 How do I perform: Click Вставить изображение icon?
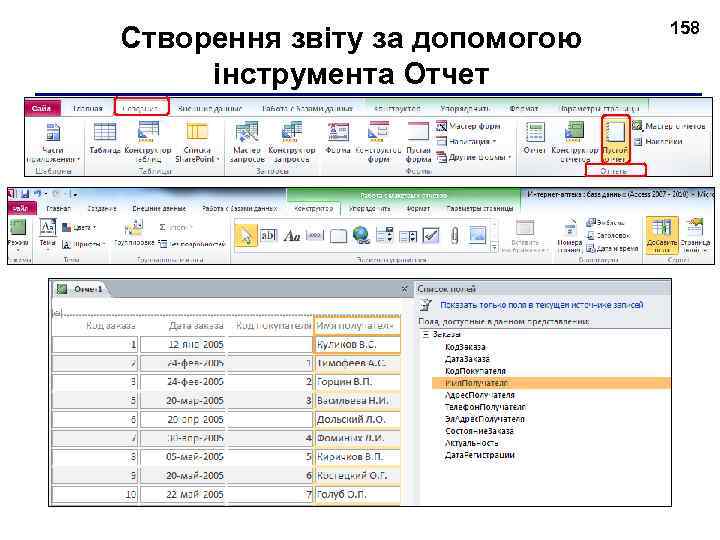click(x=525, y=236)
